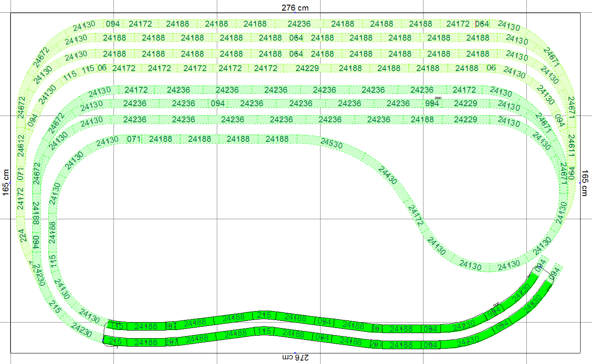Select the 064 piece in the third track row
The width and height of the screenshot is (592, 364).
click(296, 54)
